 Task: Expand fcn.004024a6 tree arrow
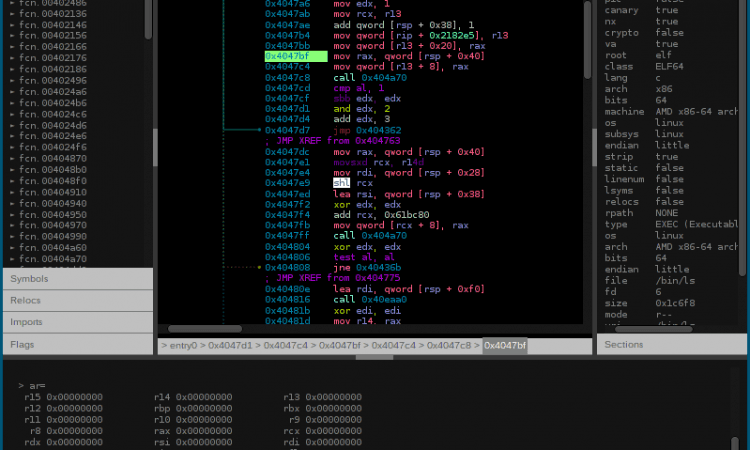[x=12, y=92]
